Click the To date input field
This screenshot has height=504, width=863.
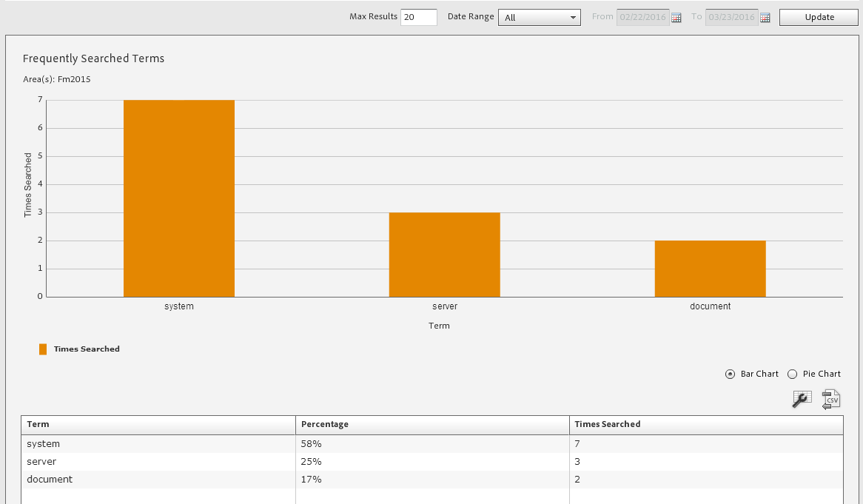click(731, 16)
